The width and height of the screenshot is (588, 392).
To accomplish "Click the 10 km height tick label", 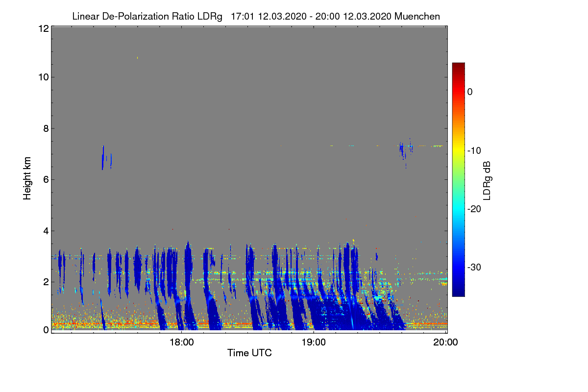I will pos(43,77).
